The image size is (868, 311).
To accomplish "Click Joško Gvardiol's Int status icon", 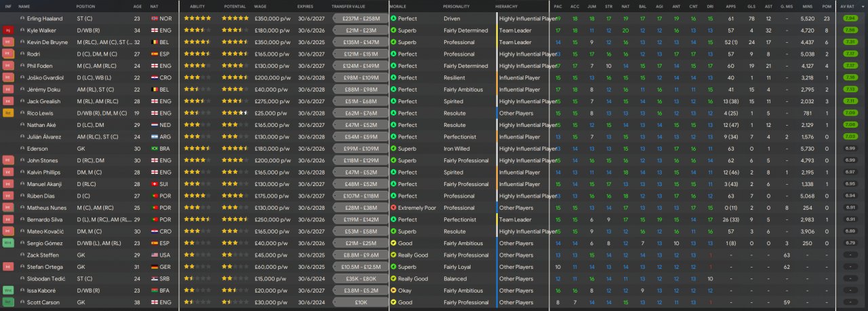I will coord(8,78).
